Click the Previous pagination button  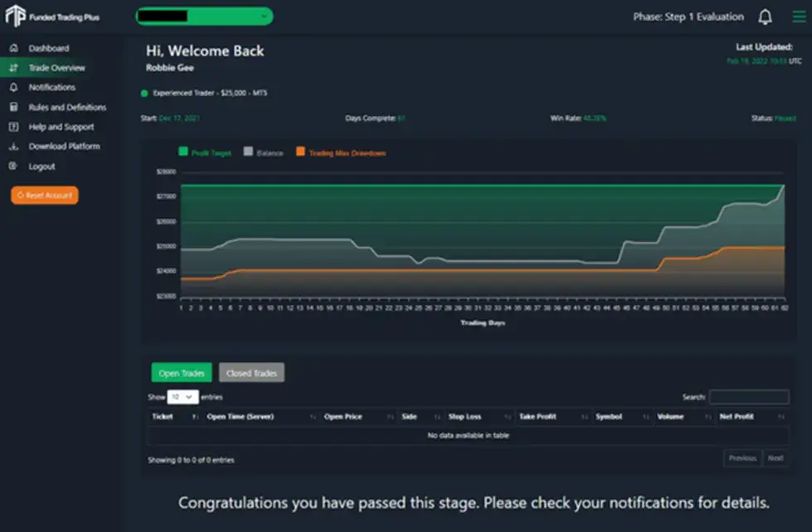tap(742, 458)
